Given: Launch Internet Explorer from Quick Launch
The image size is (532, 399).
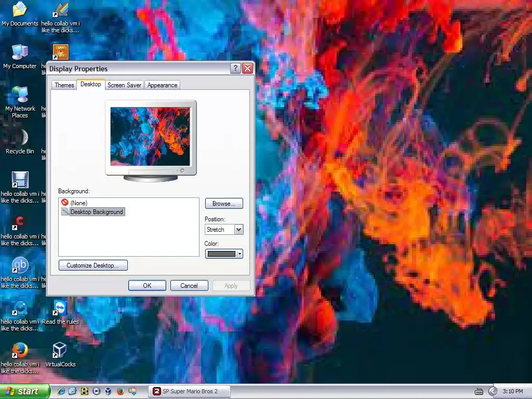Looking at the screenshot, I should (x=61, y=391).
